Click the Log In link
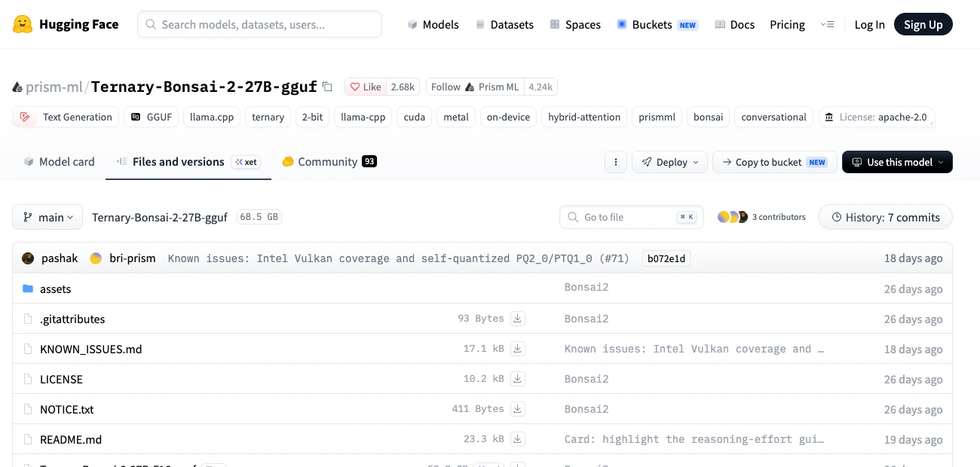980x467 pixels. click(869, 24)
